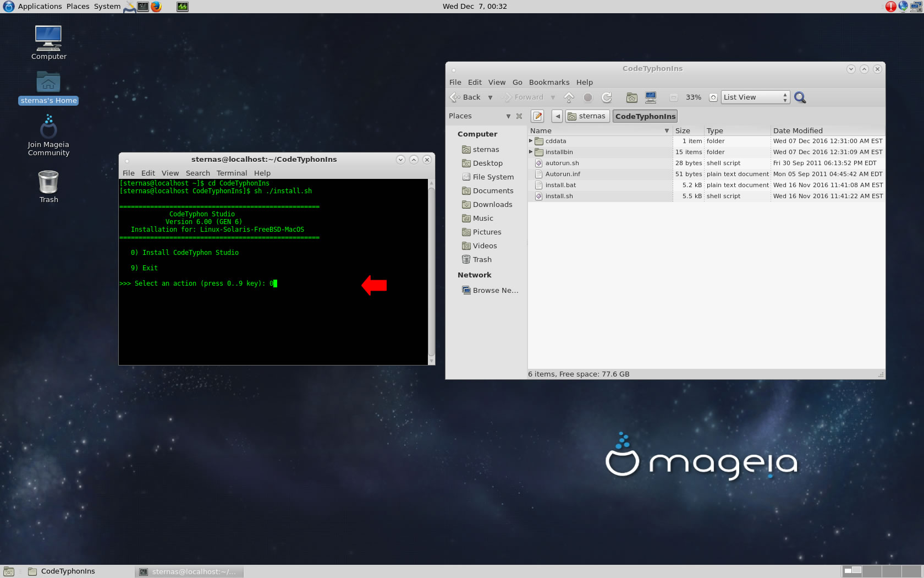The width and height of the screenshot is (924, 578).
Task: Select Computer desktop icon
Action: [48, 42]
